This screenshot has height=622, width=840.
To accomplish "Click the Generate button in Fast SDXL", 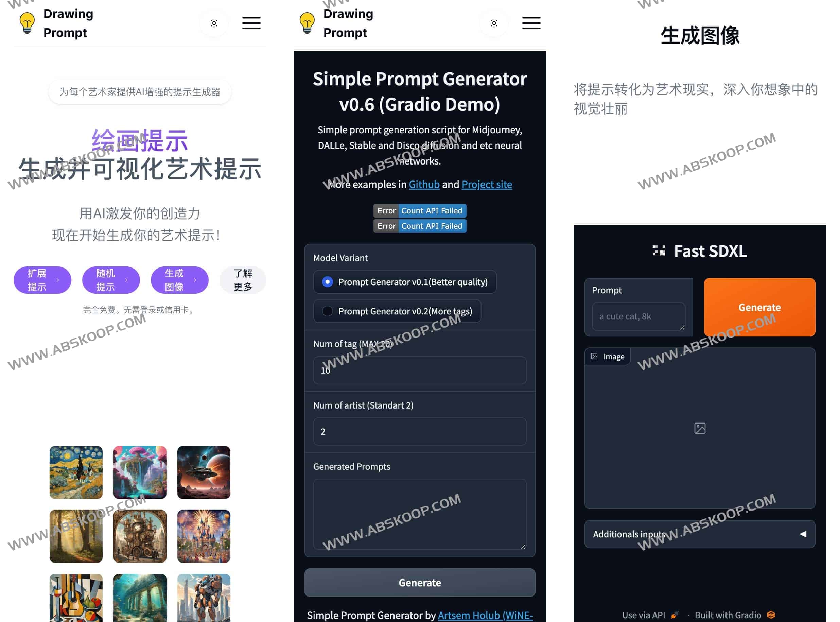I will point(760,307).
